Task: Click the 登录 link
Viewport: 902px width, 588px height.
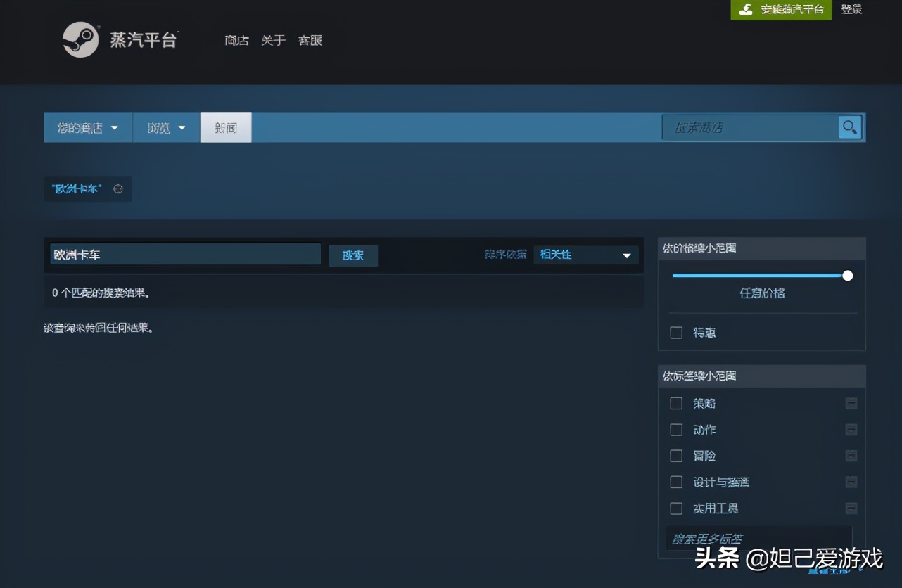Action: click(x=851, y=10)
